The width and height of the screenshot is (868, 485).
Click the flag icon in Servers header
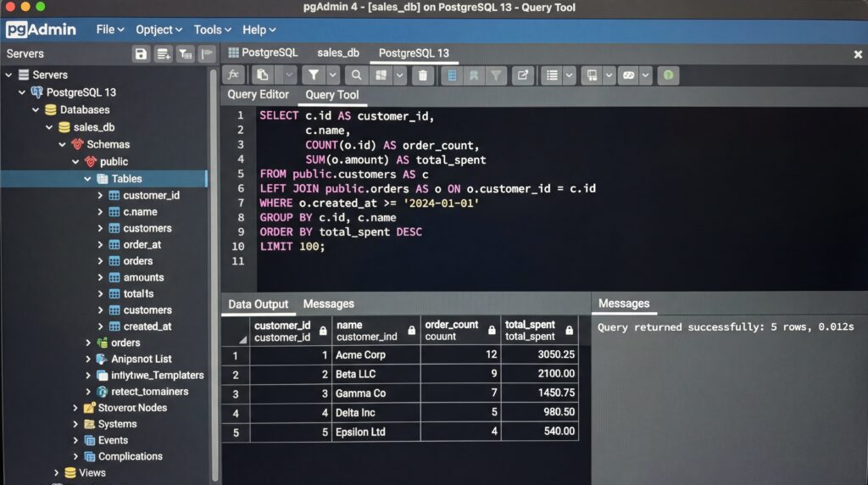[207, 53]
